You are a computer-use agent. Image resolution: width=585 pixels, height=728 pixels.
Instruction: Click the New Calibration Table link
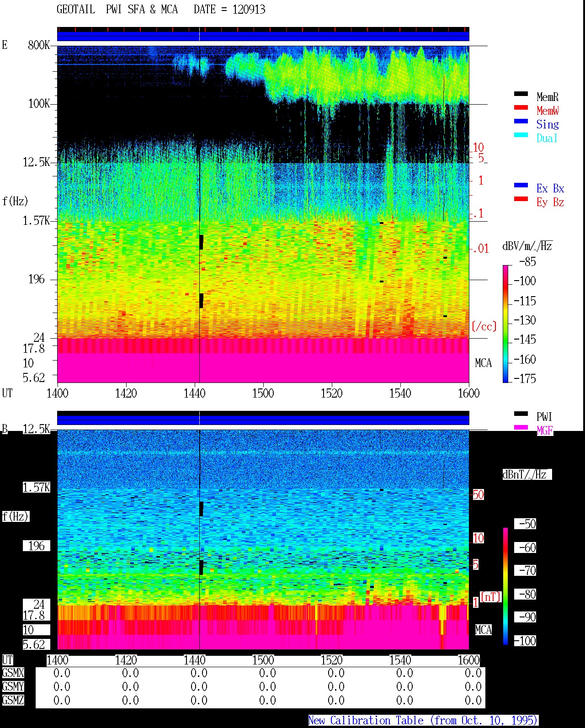pyautogui.click(x=423, y=720)
